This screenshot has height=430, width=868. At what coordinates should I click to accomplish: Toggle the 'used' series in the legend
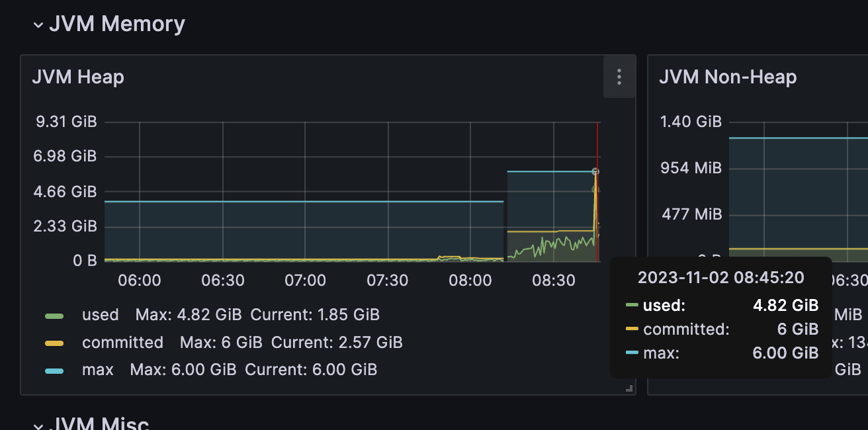[x=100, y=315]
